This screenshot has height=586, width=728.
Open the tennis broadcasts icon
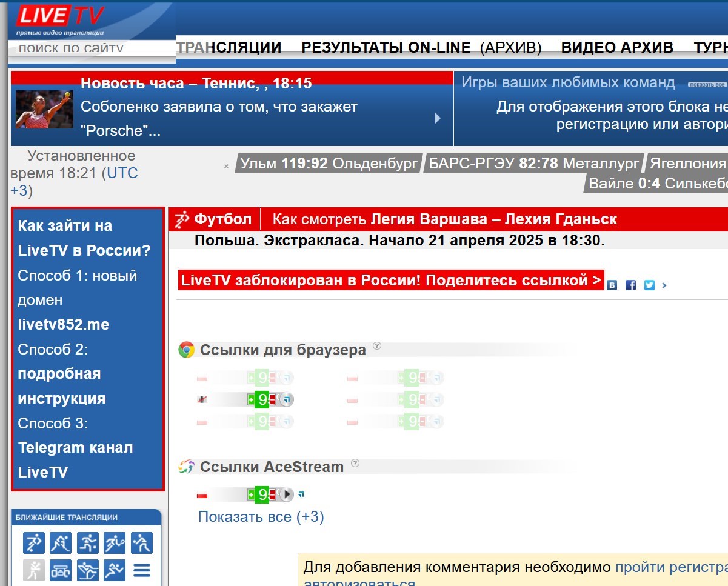click(x=115, y=543)
